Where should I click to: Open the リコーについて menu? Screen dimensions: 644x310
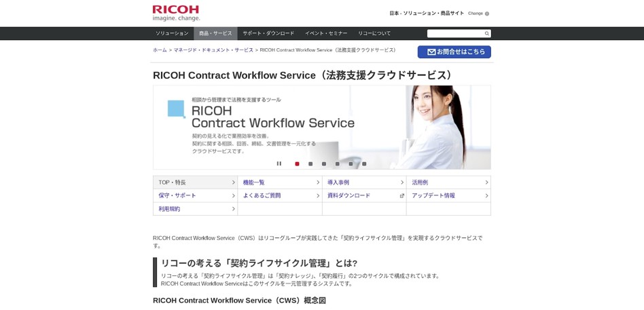click(374, 34)
